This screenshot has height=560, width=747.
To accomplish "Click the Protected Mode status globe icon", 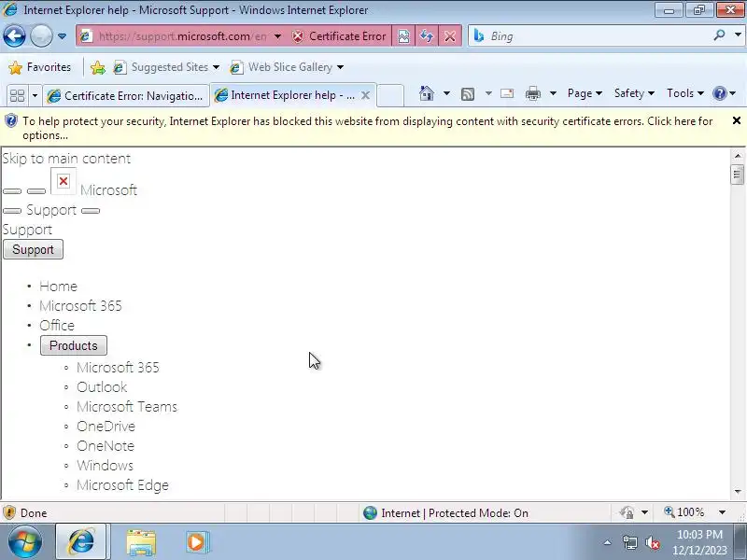I will 370,512.
